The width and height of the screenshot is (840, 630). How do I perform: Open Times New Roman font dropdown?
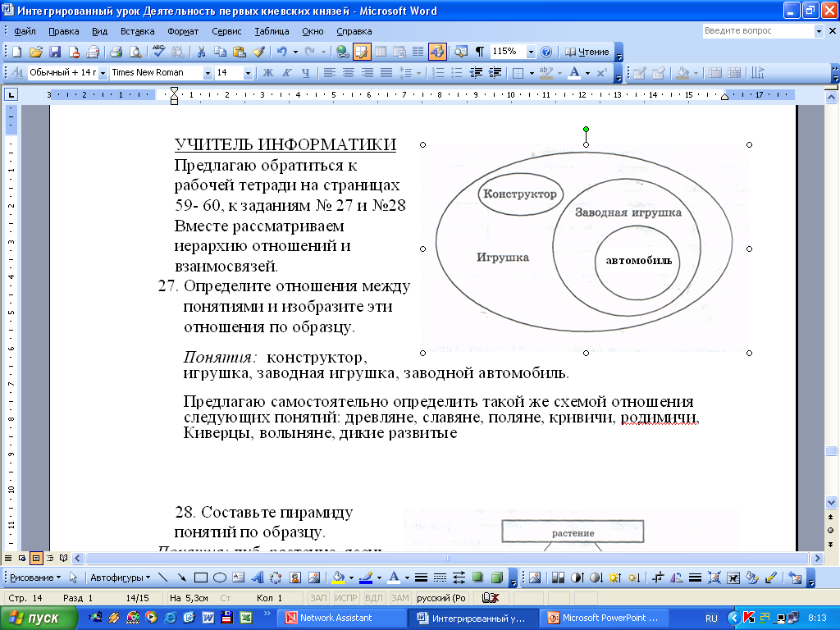(208, 73)
